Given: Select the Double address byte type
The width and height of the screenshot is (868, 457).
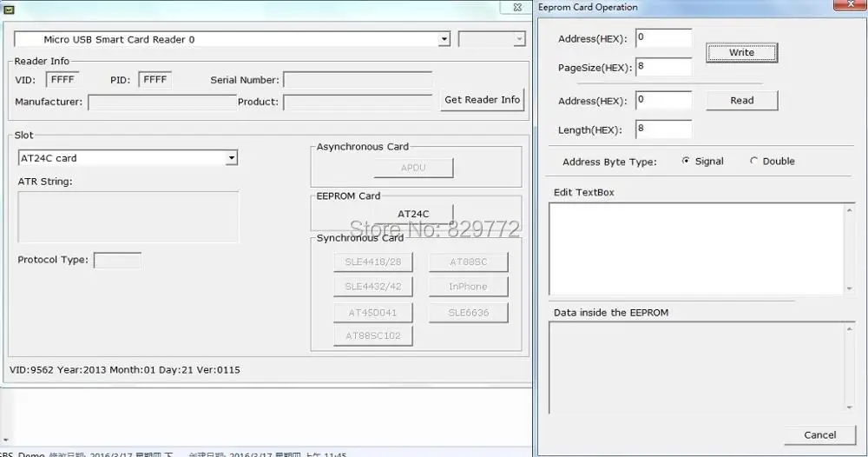Looking at the screenshot, I should coord(753,161).
